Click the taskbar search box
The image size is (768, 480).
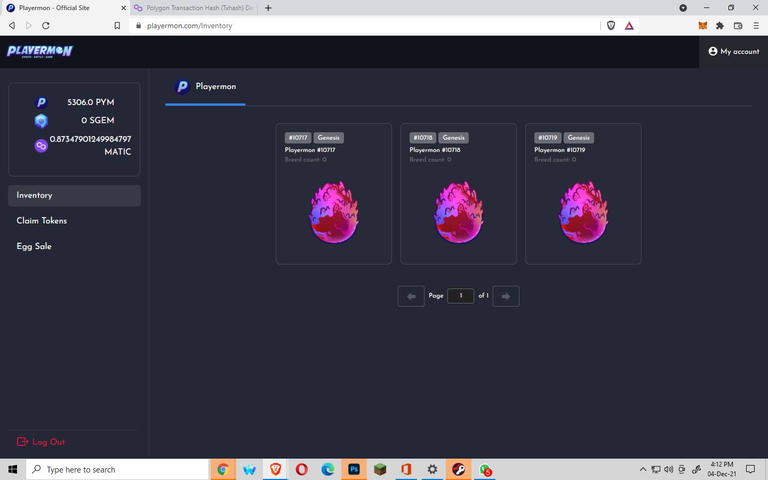click(117, 470)
